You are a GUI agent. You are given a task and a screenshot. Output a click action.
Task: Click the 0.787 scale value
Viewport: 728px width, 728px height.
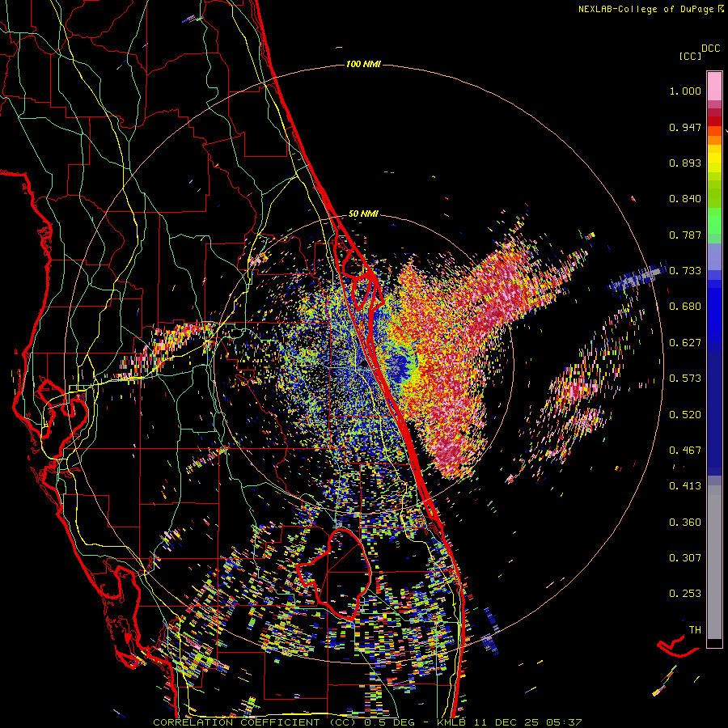coord(685,235)
